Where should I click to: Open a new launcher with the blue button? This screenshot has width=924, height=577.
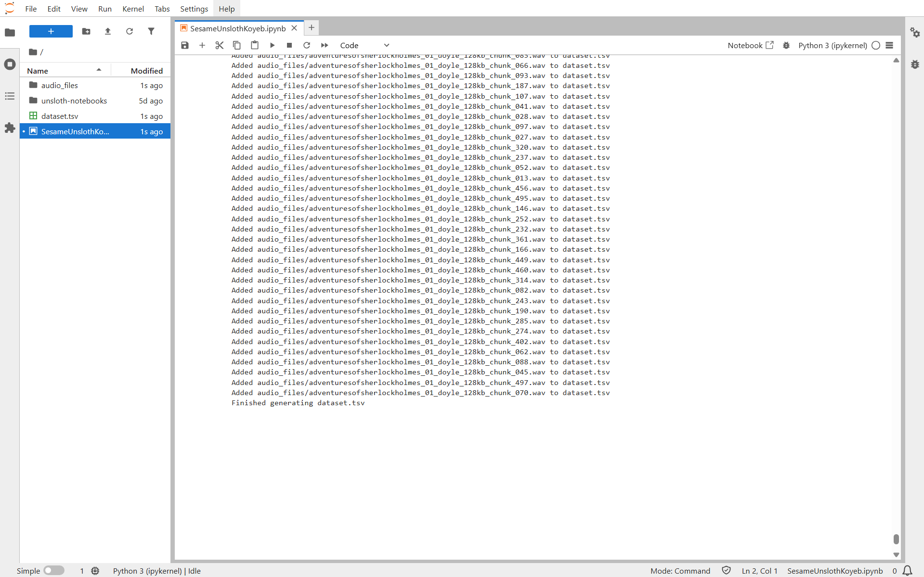click(51, 31)
